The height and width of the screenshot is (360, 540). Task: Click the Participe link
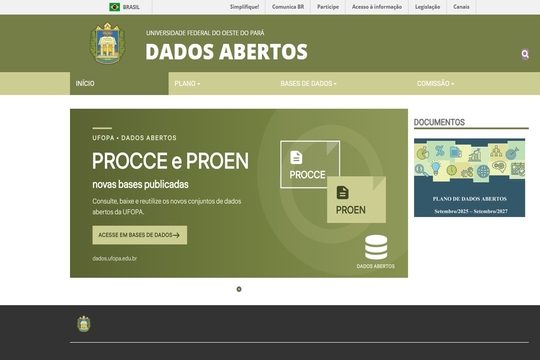pyautogui.click(x=328, y=7)
